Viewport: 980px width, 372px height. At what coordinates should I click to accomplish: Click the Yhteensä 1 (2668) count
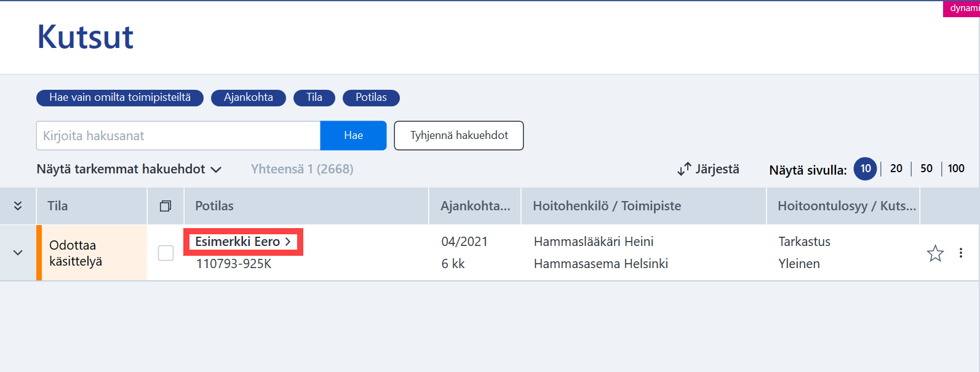pos(302,169)
